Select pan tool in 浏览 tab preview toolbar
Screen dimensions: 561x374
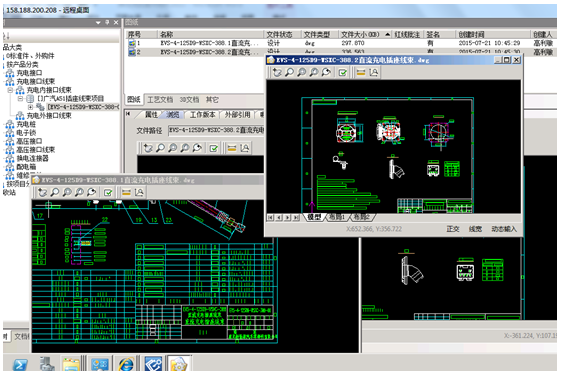tap(148, 148)
